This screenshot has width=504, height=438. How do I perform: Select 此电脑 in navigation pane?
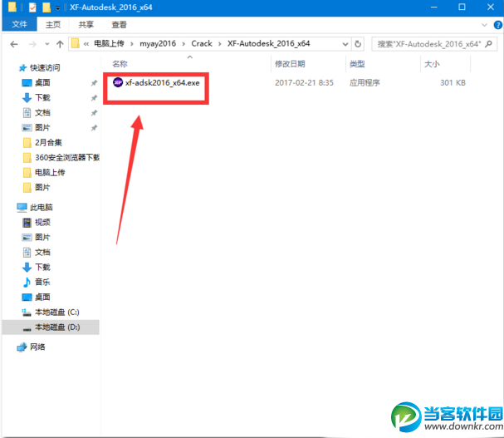pos(42,207)
